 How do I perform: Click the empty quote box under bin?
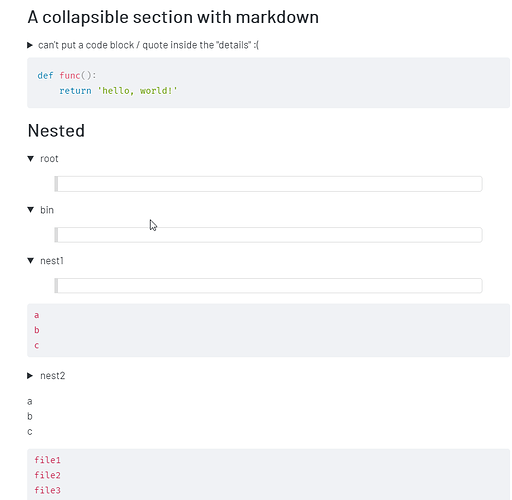tap(268, 235)
